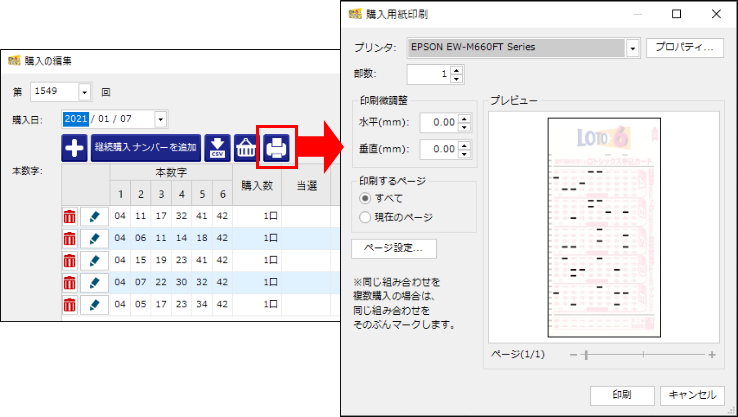This screenshot has height=417, width=738.
Task: Edit the row 04 06 11 14 18 42
Action: pyautogui.click(x=95, y=239)
